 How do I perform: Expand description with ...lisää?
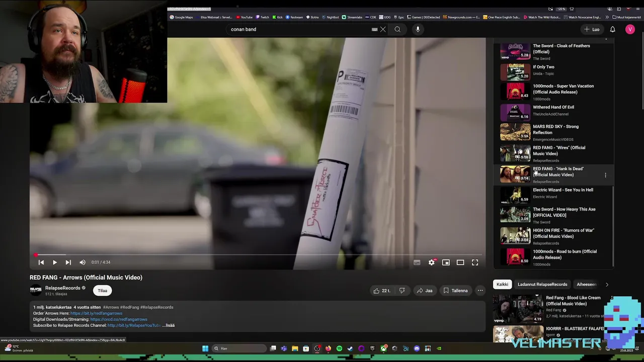168,325
